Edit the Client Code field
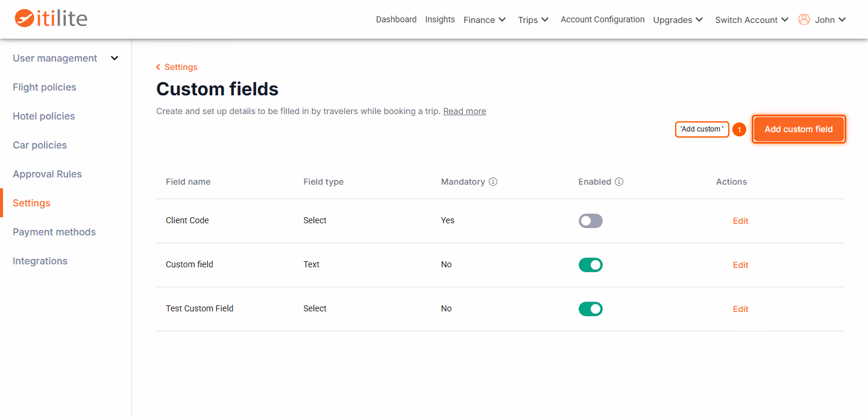 740,221
